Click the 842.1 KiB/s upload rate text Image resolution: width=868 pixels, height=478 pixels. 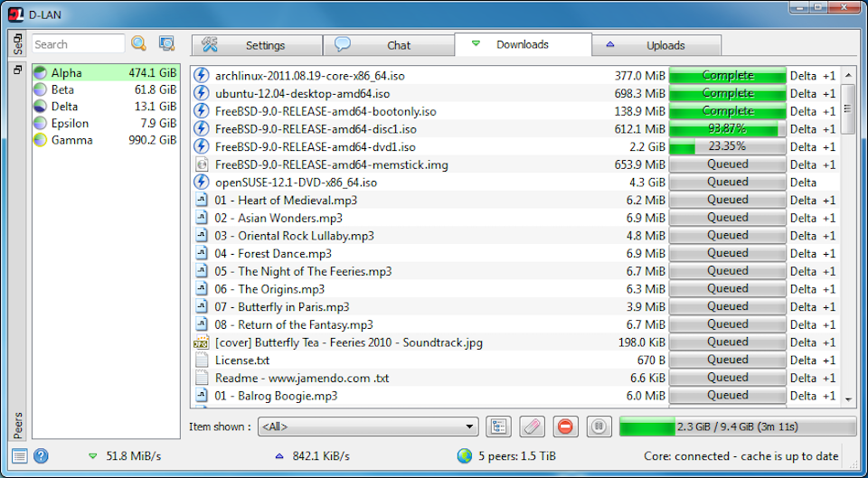(321, 456)
